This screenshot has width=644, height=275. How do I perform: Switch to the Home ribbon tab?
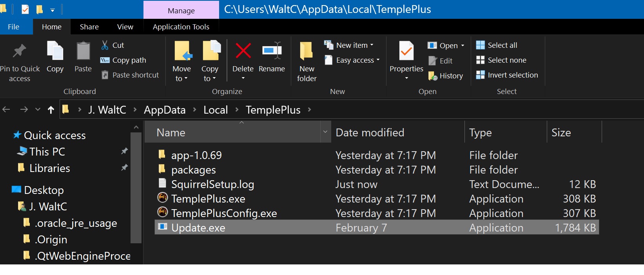click(x=52, y=27)
